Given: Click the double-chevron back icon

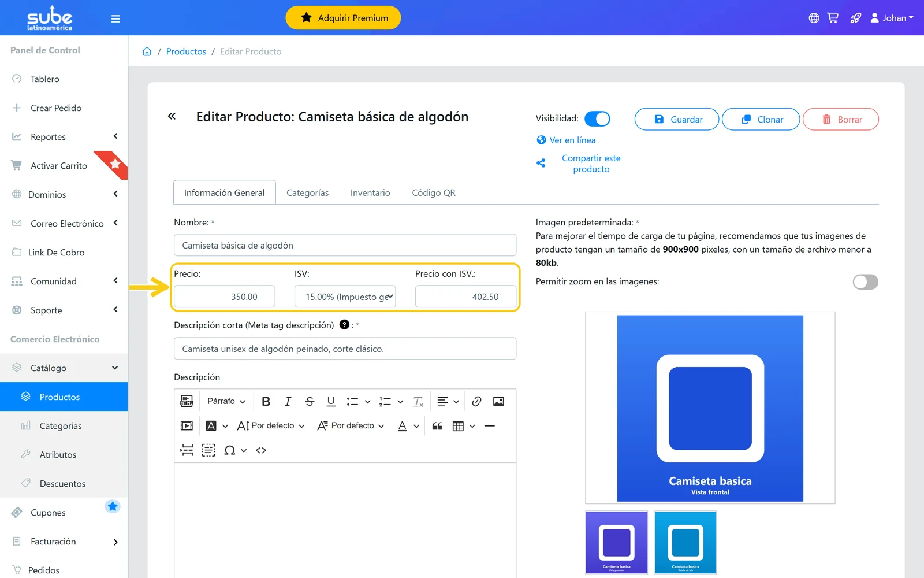Looking at the screenshot, I should (x=172, y=116).
